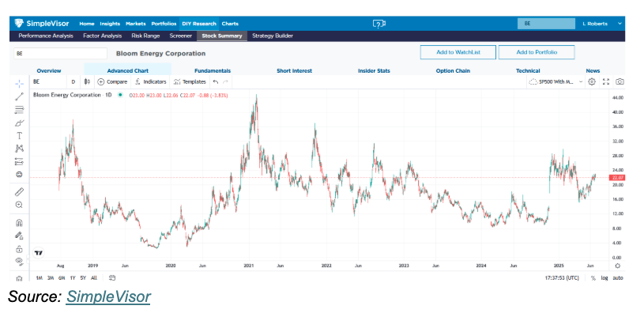Click the BE search box in top bar
This screenshot has width=644, height=332.
[x=546, y=24]
